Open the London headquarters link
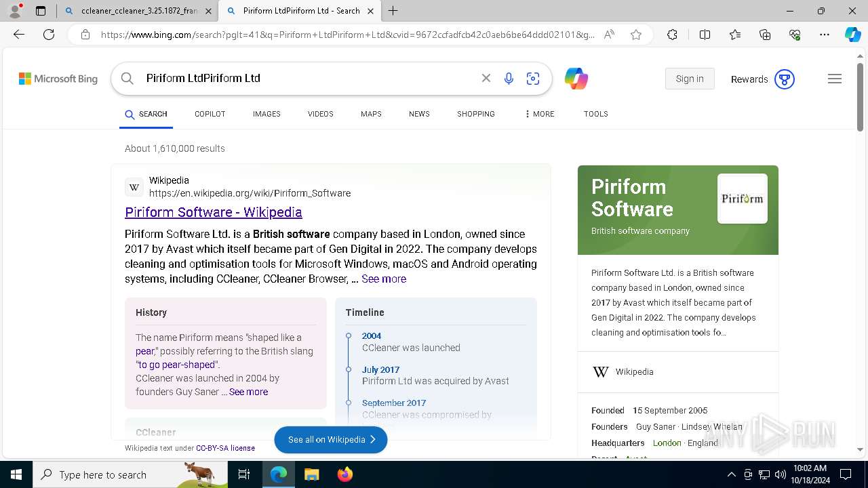The image size is (868, 488). 667,443
